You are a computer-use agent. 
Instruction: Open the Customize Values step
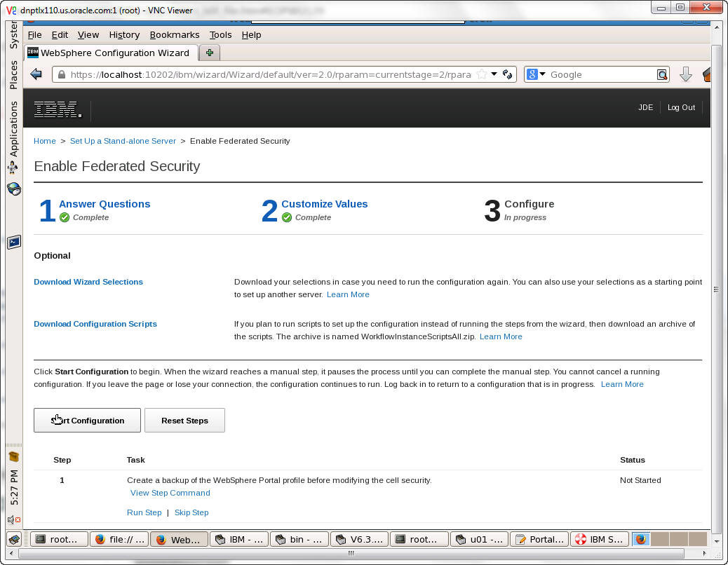click(x=325, y=204)
